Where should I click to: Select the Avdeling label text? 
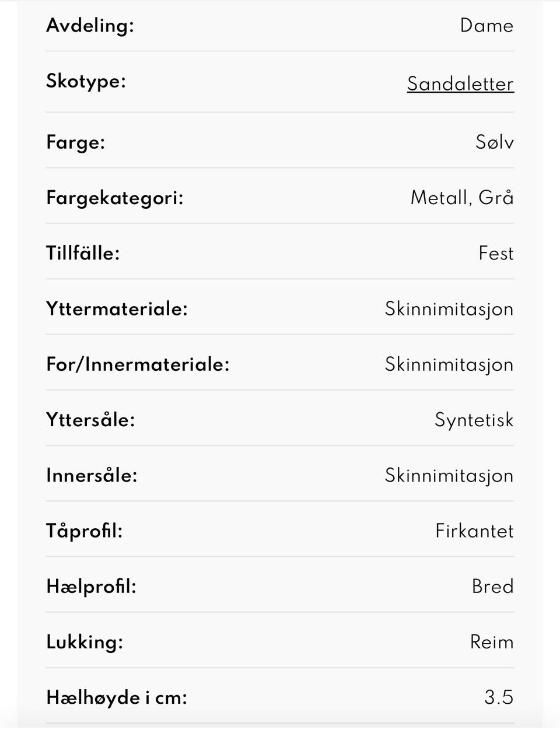pyautogui.click(x=90, y=26)
